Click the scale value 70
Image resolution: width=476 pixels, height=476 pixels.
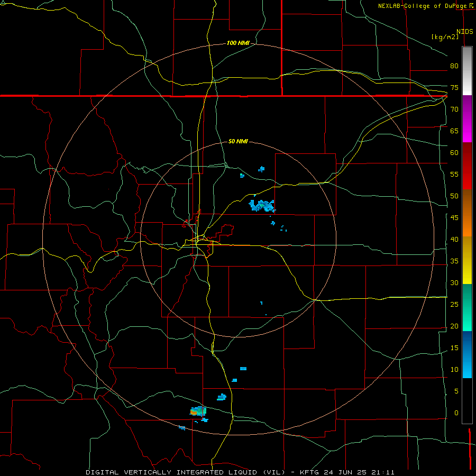click(454, 109)
